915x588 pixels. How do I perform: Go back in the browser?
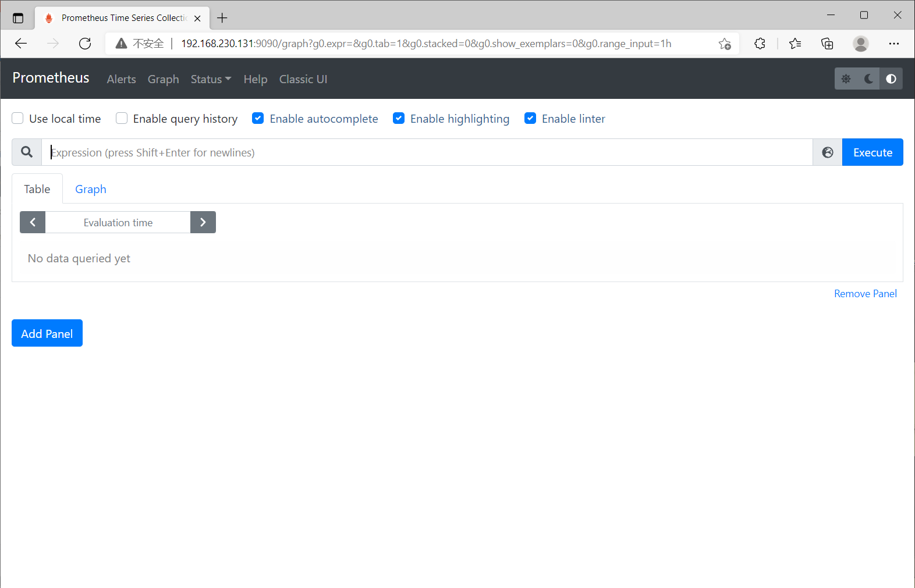coord(21,44)
